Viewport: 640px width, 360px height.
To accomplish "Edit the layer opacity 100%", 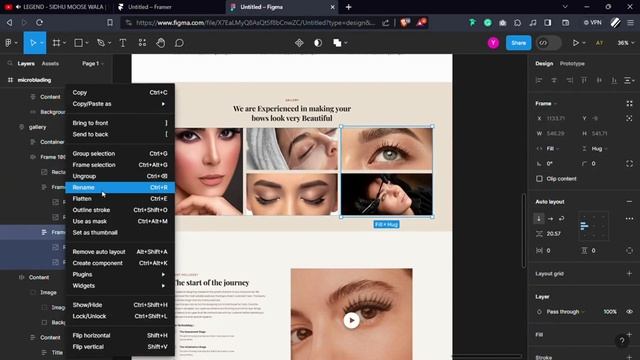I will pyautogui.click(x=610, y=312).
